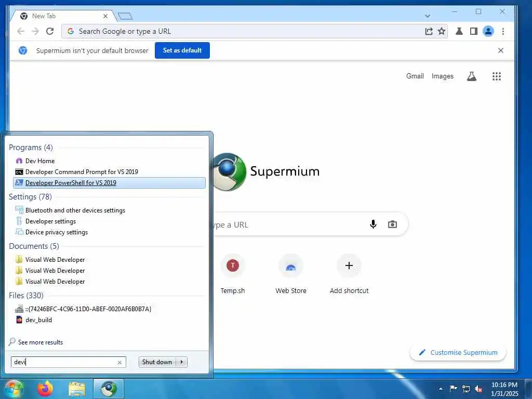Open File Explorer from the taskbar
Screen dimensions: 532x399
pos(77,389)
